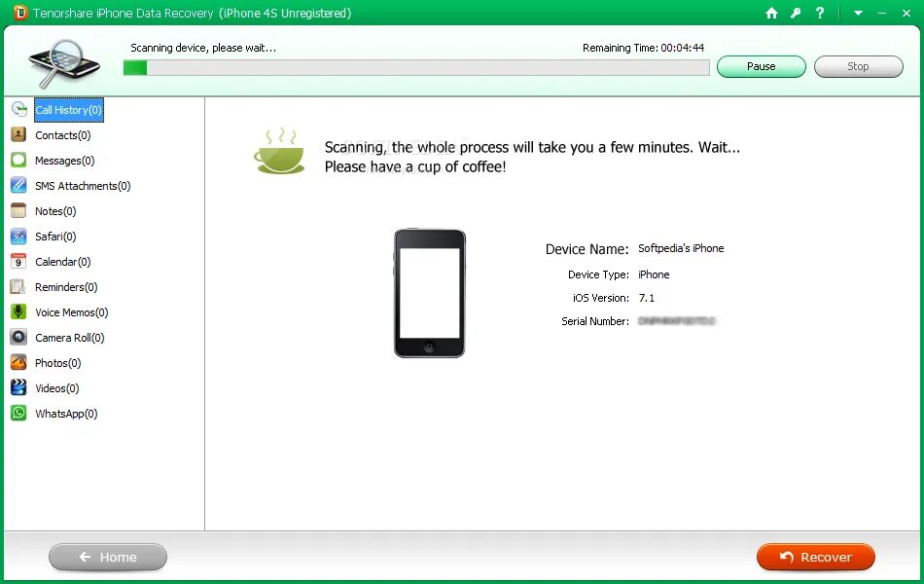Viewport: 924px width, 584px height.
Task: Click the Reminders checklist icon
Action: tap(18, 287)
